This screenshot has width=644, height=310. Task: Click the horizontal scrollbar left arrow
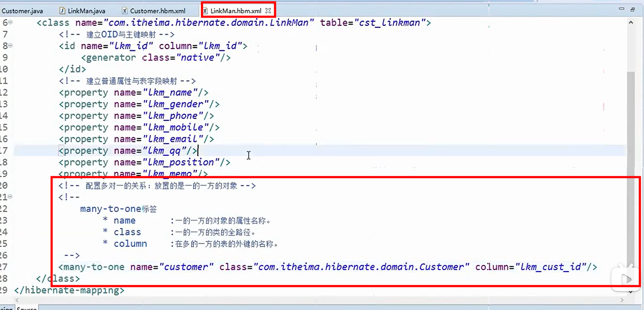(17, 300)
